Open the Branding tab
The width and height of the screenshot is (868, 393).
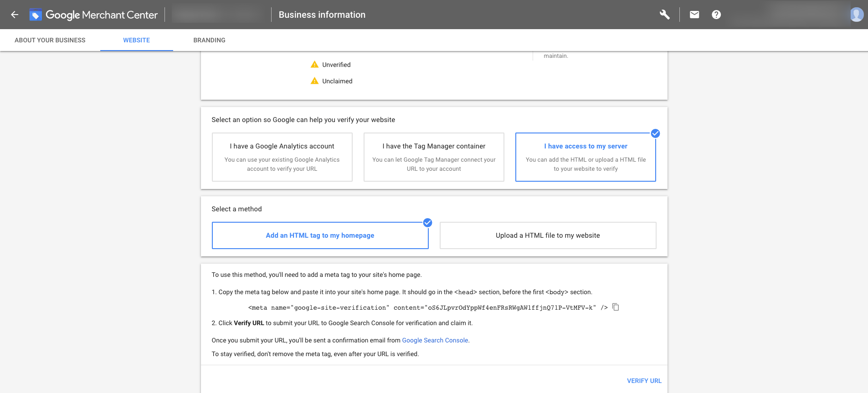pos(209,40)
